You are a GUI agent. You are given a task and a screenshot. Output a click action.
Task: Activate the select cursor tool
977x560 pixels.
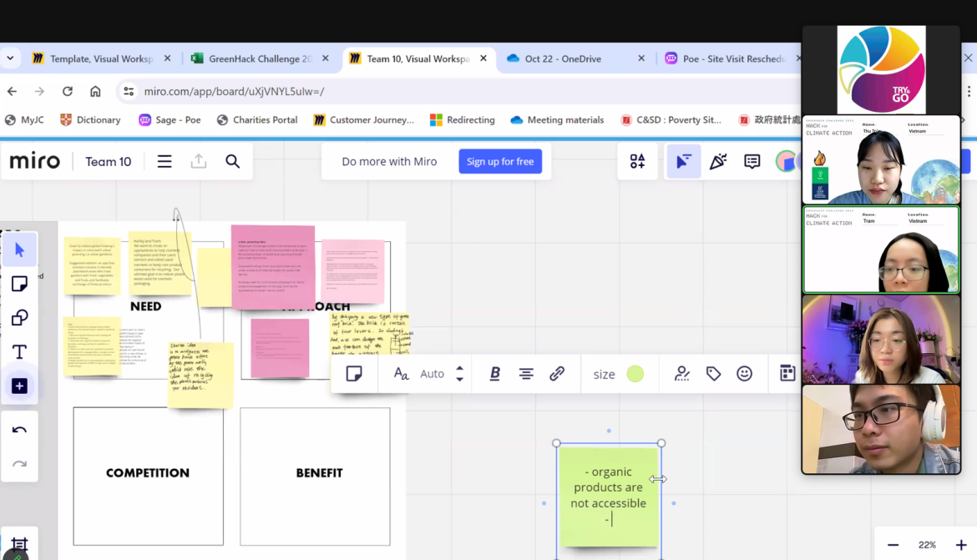pos(19,250)
